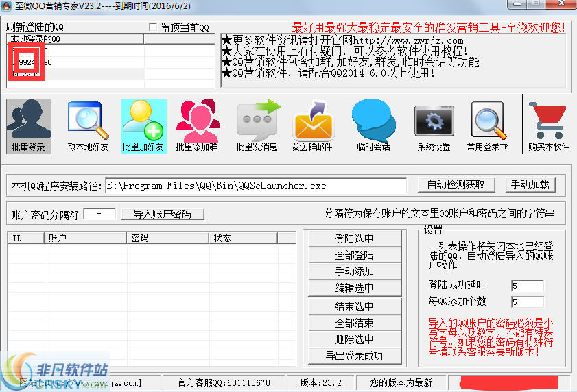The image size is (577, 392).
Task: Click the 批量添加群 group add icon
Action: (198, 126)
